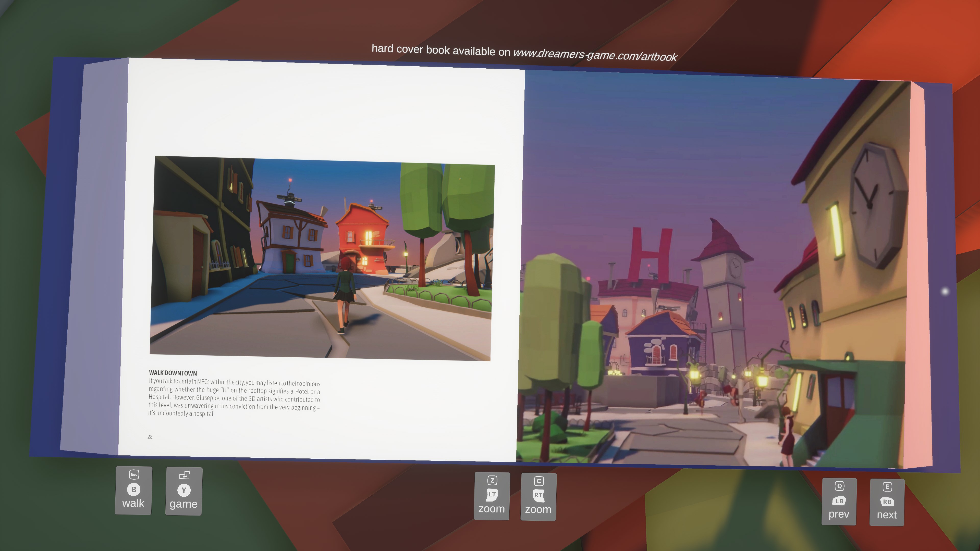Click the C key zoom icon

point(539,481)
